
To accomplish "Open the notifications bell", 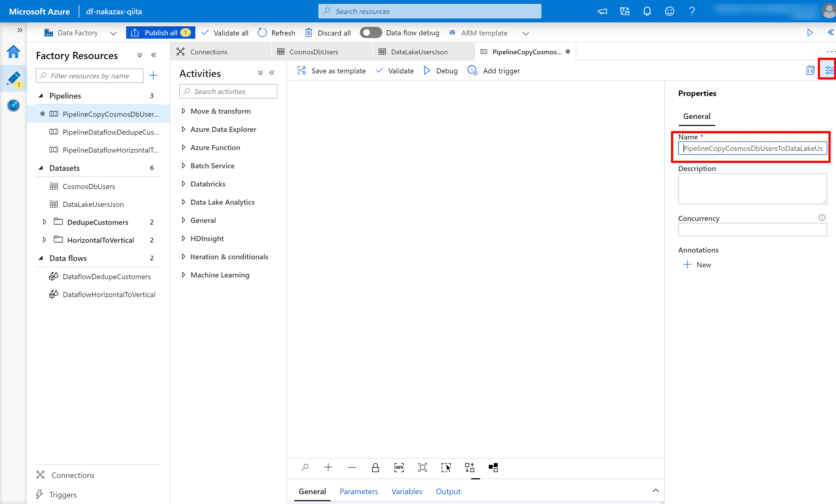I will tap(647, 11).
